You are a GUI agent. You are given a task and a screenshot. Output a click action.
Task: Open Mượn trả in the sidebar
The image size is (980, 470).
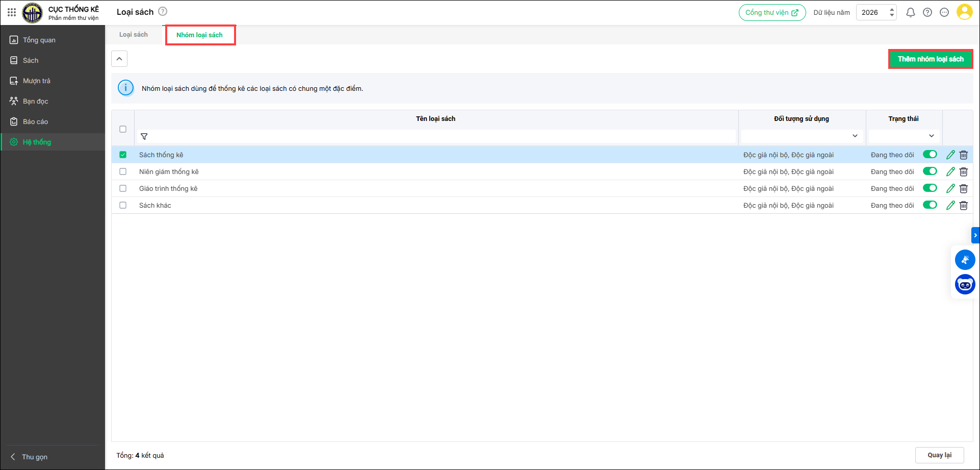(37, 81)
